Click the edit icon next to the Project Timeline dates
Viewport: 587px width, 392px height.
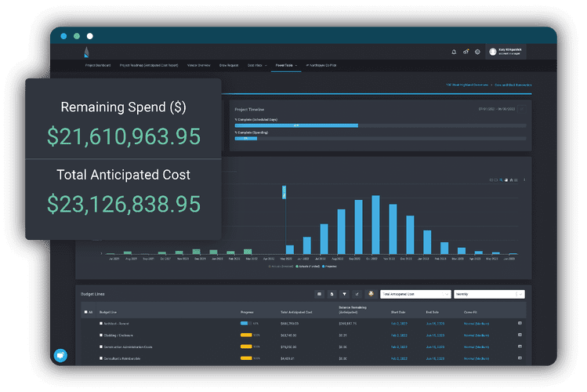(521, 109)
